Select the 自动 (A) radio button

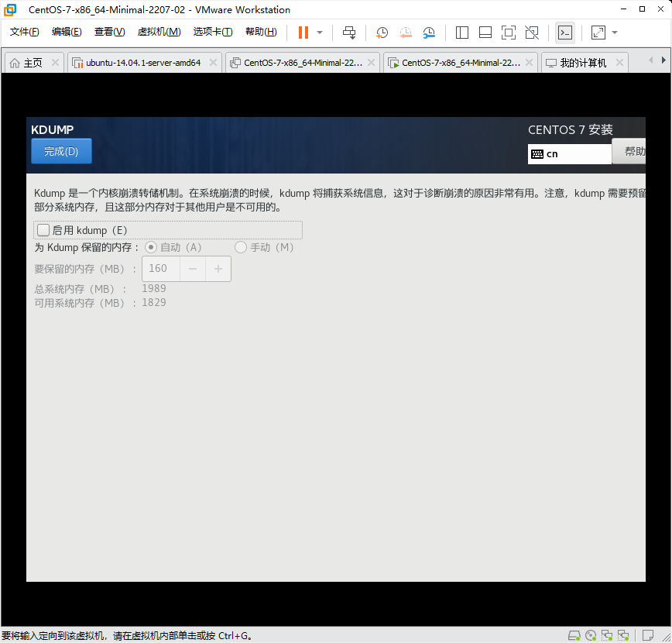click(x=150, y=247)
